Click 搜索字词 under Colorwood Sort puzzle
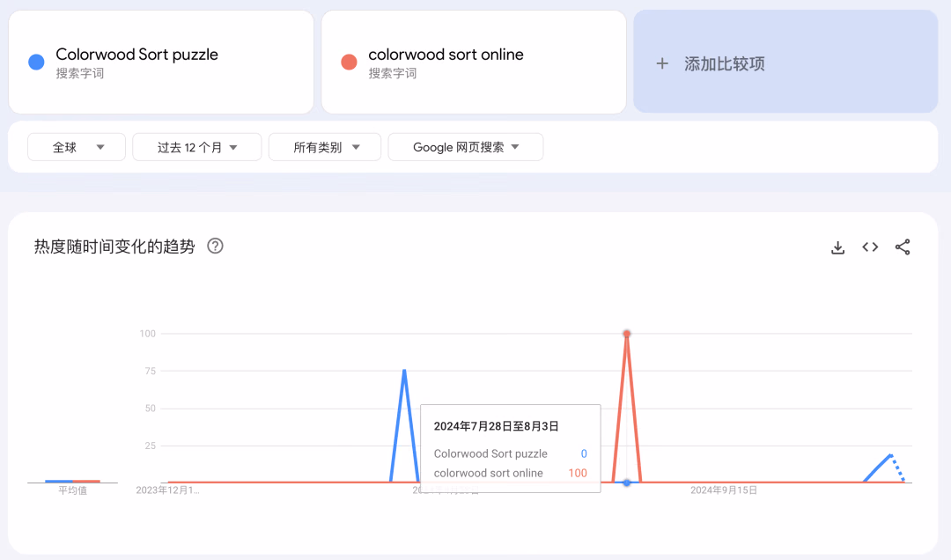Viewport: 951px width, 560px height. click(80, 73)
